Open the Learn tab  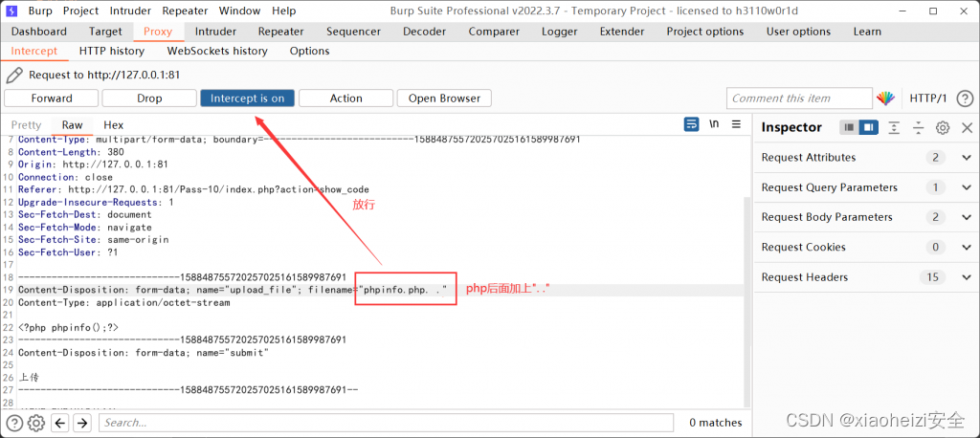pyautogui.click(x=867, y=32)
